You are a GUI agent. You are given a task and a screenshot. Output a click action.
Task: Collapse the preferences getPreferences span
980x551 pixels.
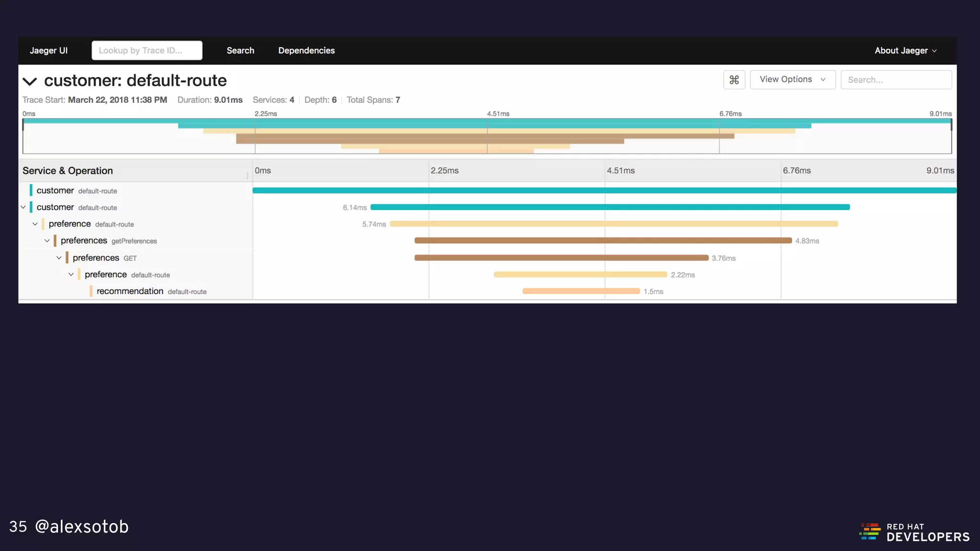[x=47, y=241]
